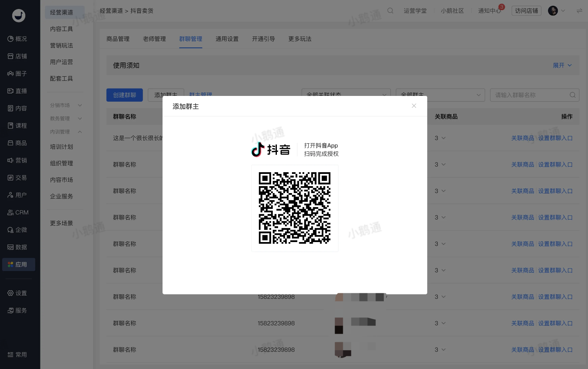This screenshot has height=369, width=588.
Task: Open CRM in sidebar
Action: point(18,212)
